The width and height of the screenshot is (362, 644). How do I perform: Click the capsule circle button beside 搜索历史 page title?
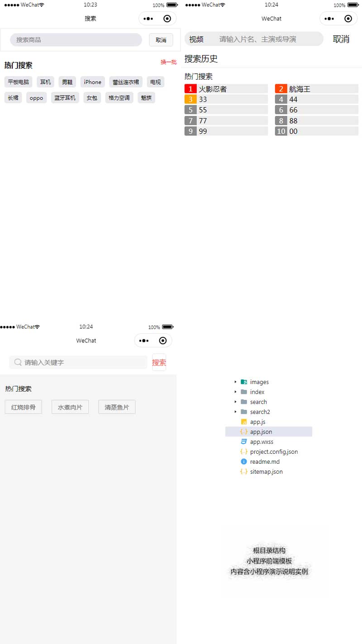pyautogui.click(x=348, y=19)
